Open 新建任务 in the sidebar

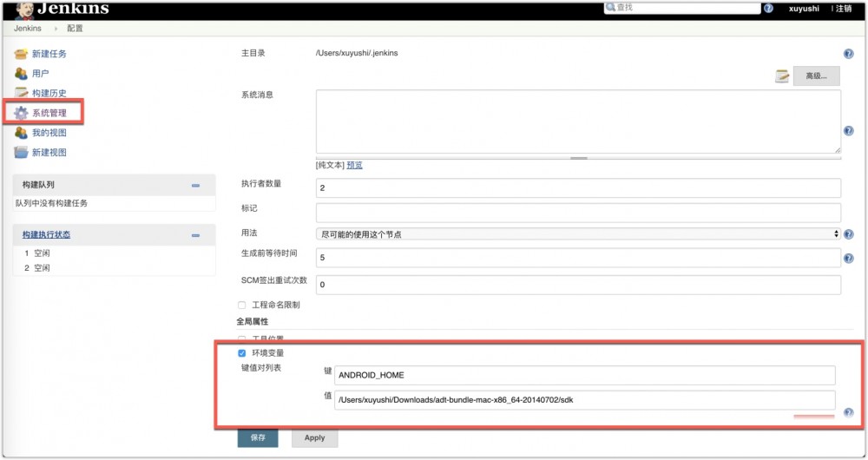(x=49, y=54)
